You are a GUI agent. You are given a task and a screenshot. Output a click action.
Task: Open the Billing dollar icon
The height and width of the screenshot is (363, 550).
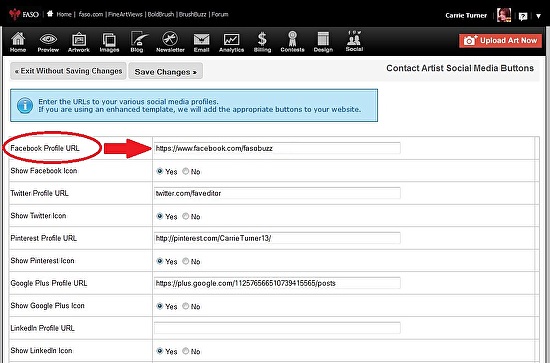tap(262, 42)
